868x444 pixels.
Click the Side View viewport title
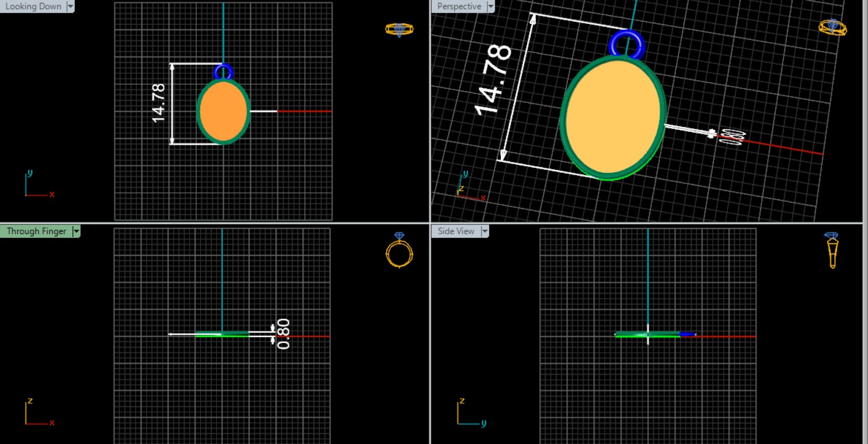tap(456, 231)
